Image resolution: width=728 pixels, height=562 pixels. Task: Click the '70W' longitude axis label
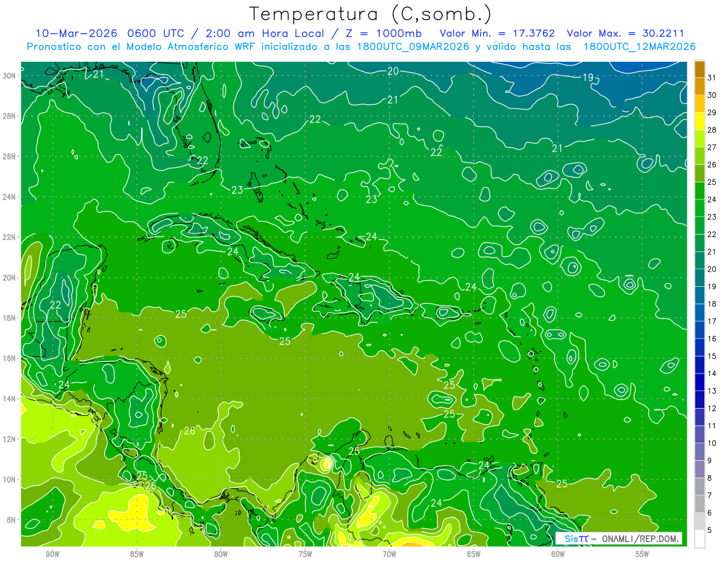point(389,554)
